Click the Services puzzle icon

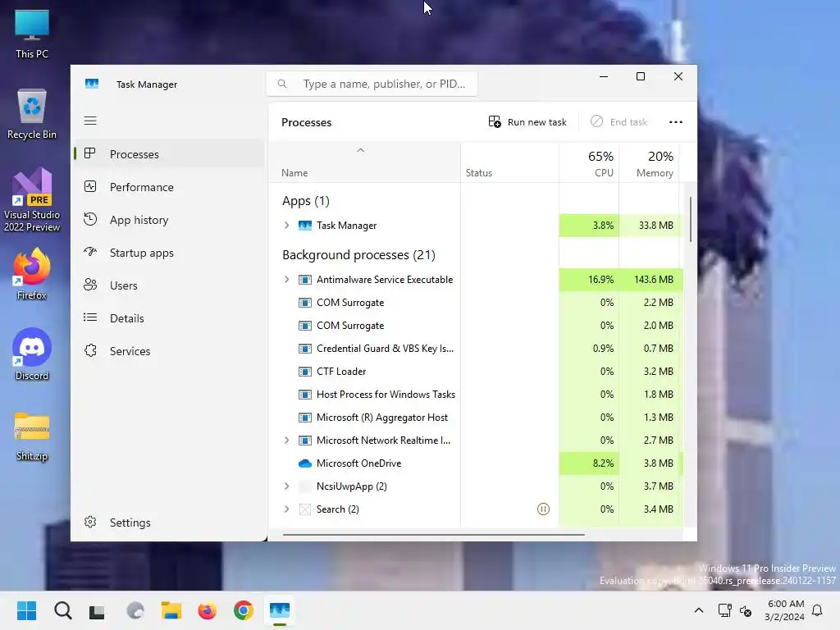pos(90,350)
